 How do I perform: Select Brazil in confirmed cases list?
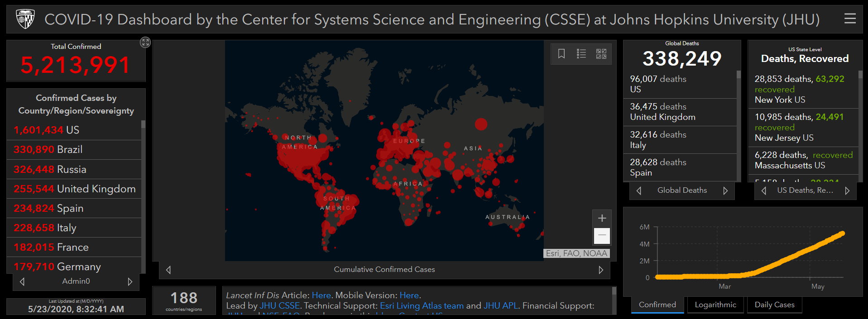(74, 149)
